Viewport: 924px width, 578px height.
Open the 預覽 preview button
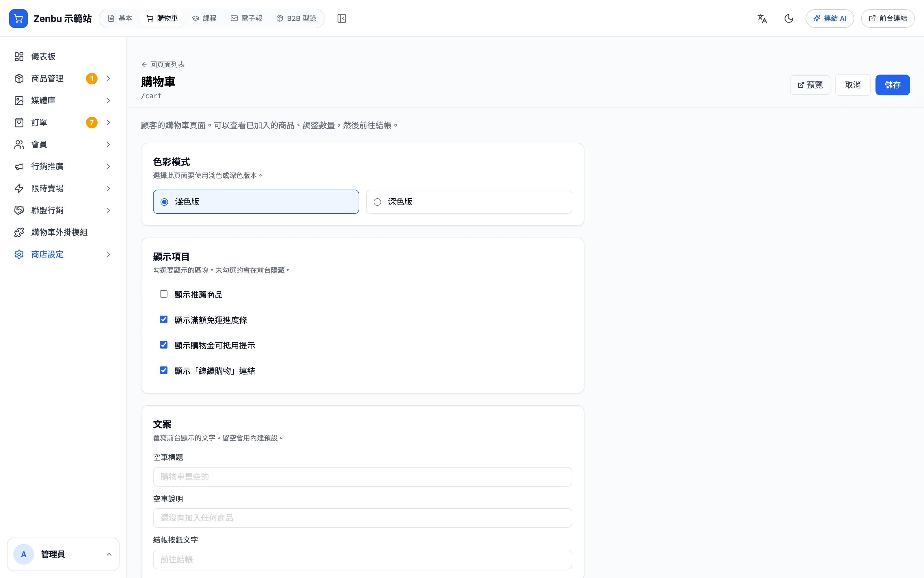tap(810, 85)
